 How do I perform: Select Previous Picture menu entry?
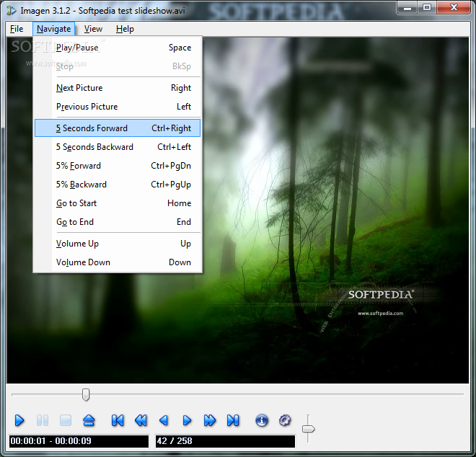(x=118, y=107)
